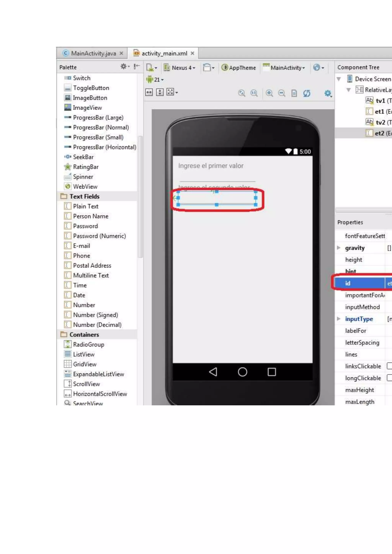This screenshot has width=392, height=554.
Task: Click the zoom out magnifier icon
Action: coord(281,93)
